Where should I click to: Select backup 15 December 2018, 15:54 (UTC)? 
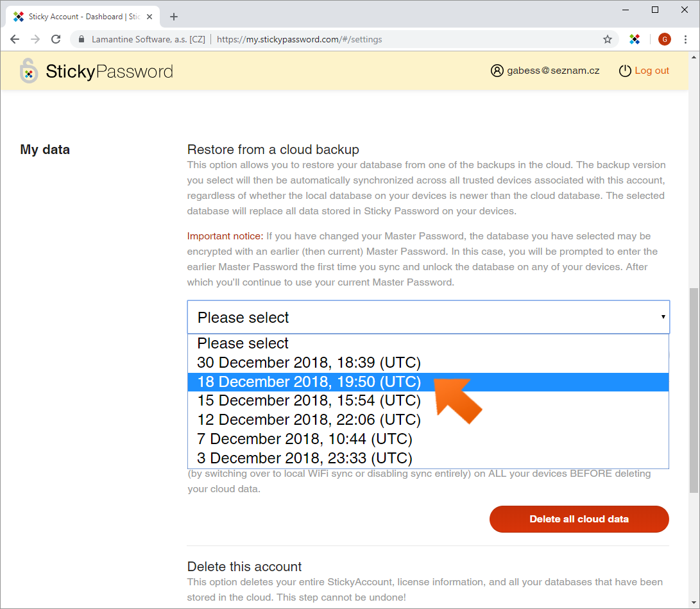click(428, 400)
